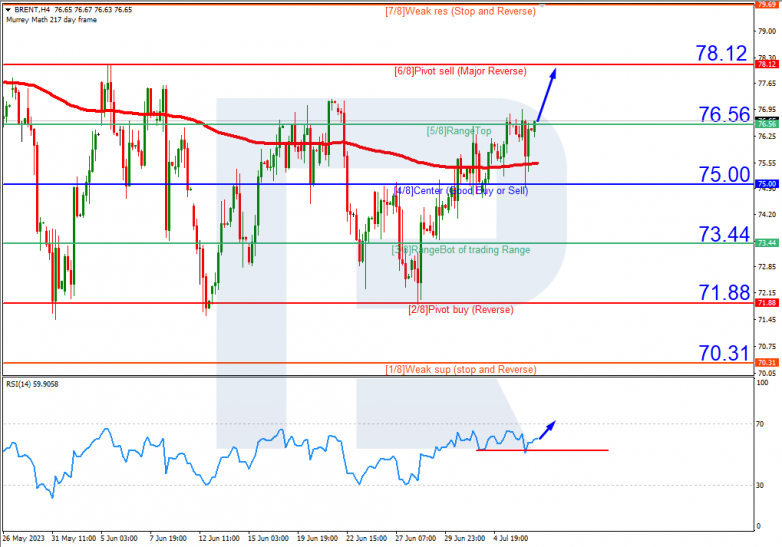782x547 pixels.
Task: Click the 77.65 price scale value
Action: pos(767,83)
